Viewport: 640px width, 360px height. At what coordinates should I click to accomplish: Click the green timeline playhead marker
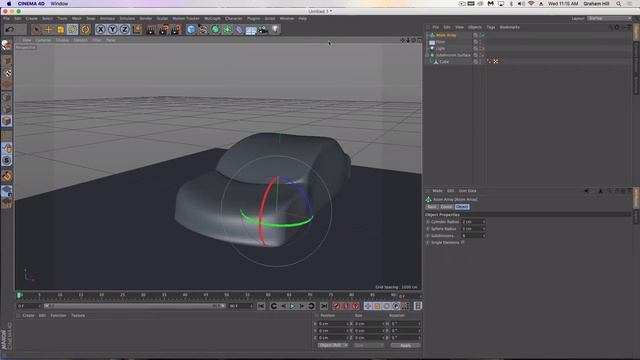19,295
